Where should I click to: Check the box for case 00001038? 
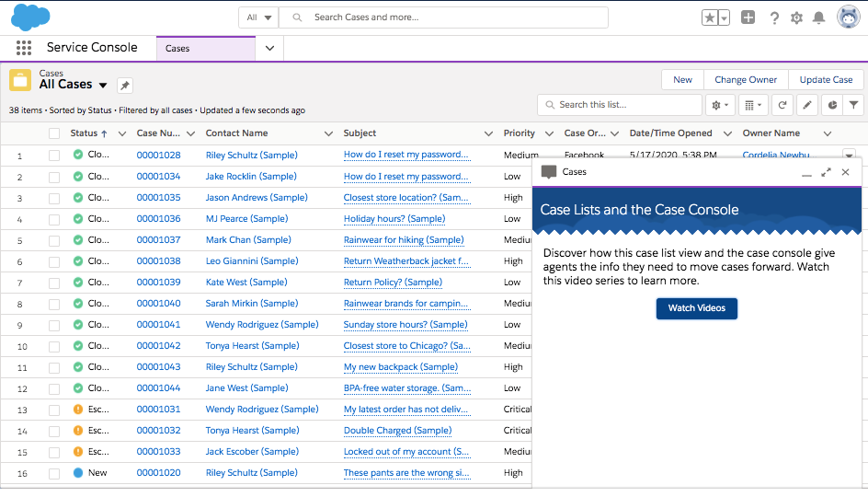[53, 262]
